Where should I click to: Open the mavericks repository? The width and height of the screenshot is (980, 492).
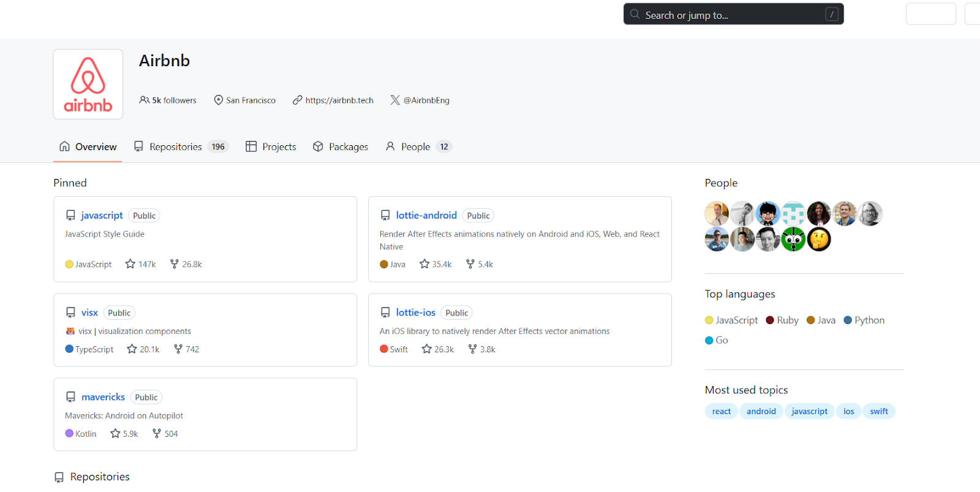(103, 397)
